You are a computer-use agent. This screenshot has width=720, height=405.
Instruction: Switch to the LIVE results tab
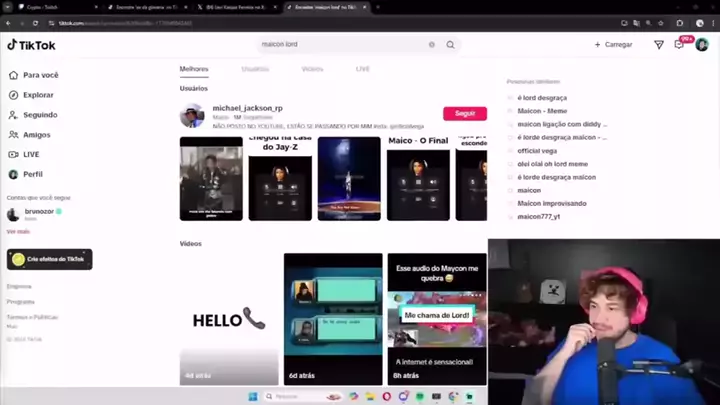coord(362,69)
